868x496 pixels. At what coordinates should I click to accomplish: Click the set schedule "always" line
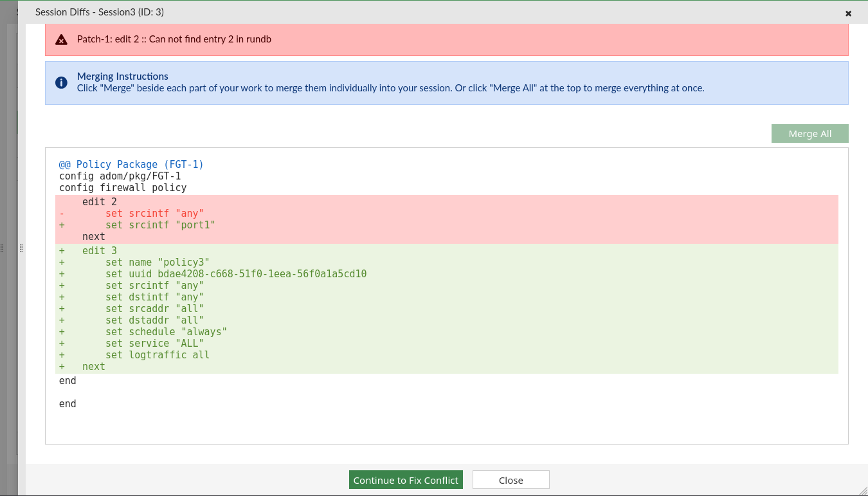[166, 332]
